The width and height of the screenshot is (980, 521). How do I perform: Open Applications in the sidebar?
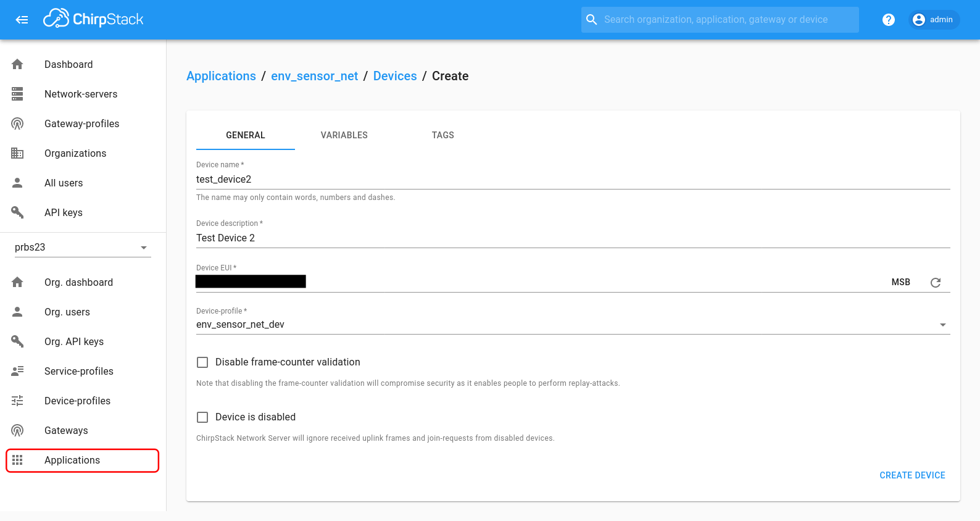point(83,460)
